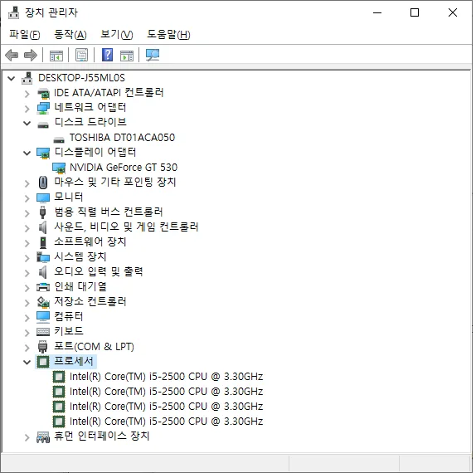This screenshot has height=473, width=476.
Task: Select the NVIDIA GeForce GT 530 device
Action: 124,168
